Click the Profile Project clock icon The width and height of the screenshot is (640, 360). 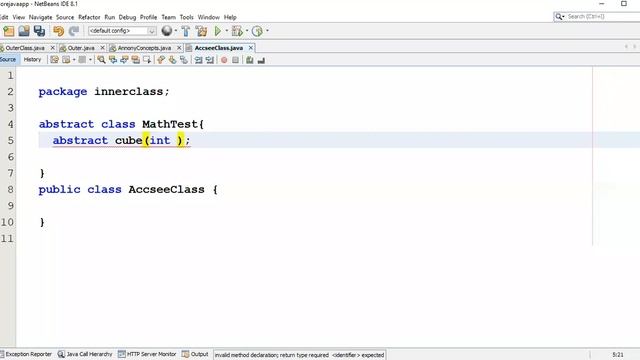pyautogui.click(x=257, y=31)
